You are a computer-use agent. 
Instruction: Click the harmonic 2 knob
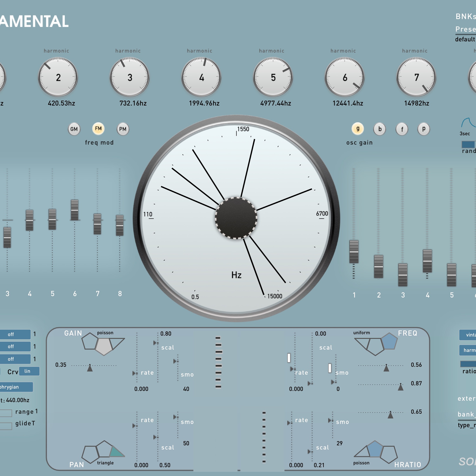point(58,77)
